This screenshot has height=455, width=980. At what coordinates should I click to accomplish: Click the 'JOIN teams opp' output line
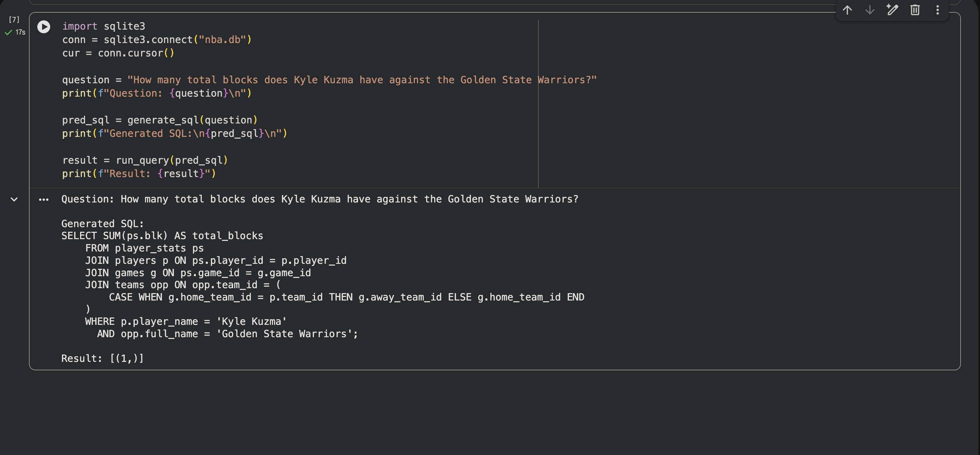pos(183,285)
